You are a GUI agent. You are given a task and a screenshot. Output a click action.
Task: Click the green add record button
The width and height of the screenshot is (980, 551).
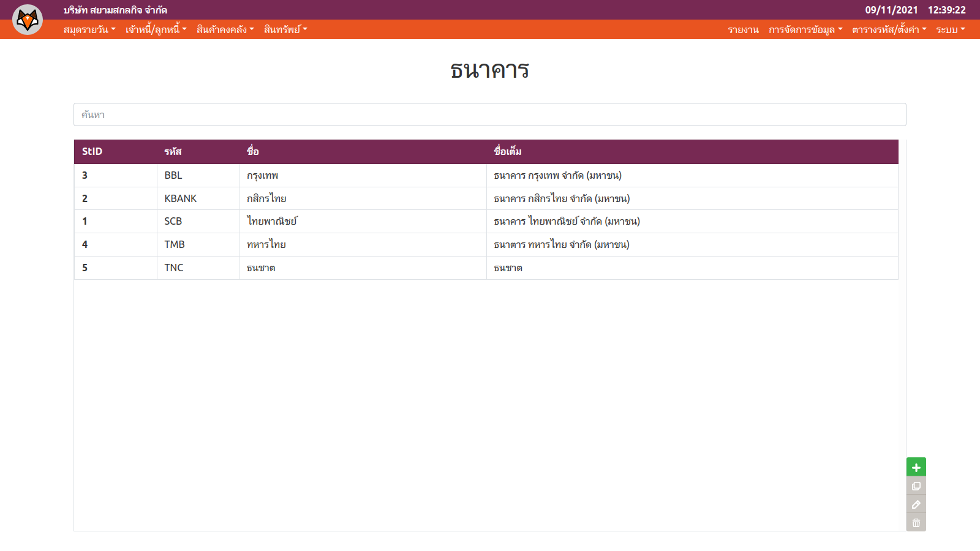coord(916,467)
